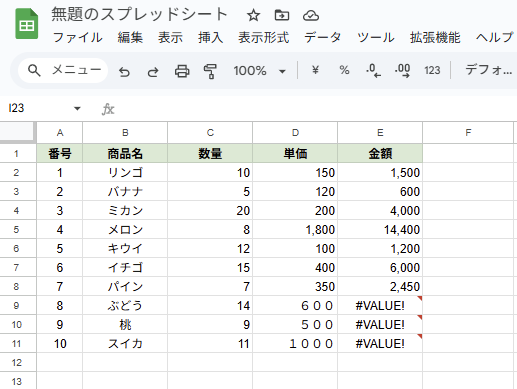
Task: Open the default font dropdown
Action: (488, 70)
